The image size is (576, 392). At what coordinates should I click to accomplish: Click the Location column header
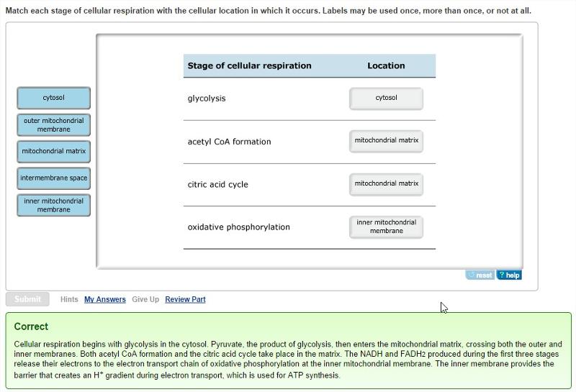386,65
